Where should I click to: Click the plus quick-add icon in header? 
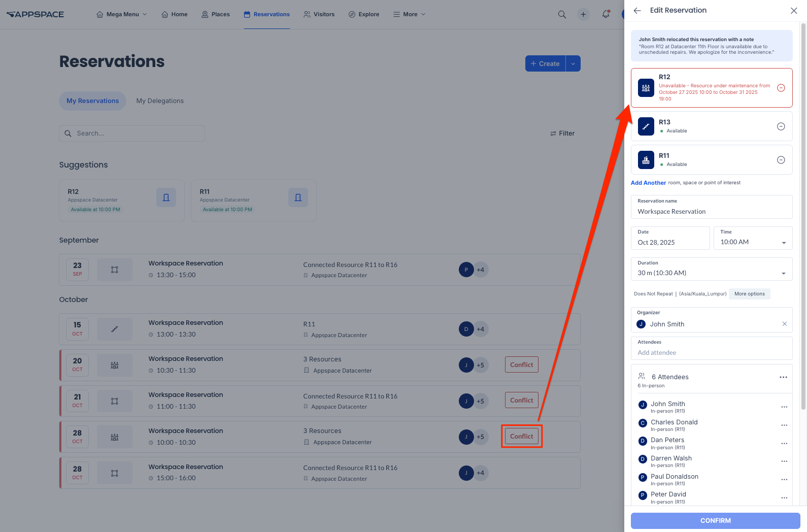tap(583, 14)
